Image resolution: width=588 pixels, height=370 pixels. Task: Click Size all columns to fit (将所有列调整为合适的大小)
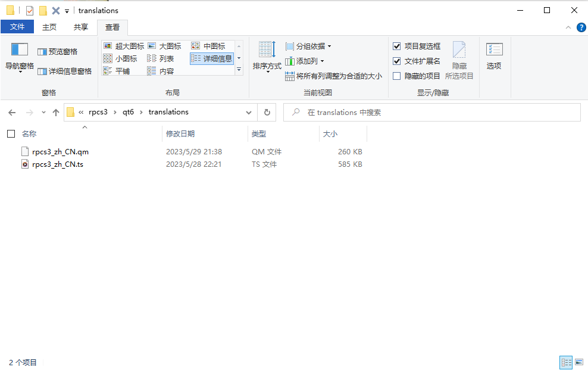coord(333,76)
